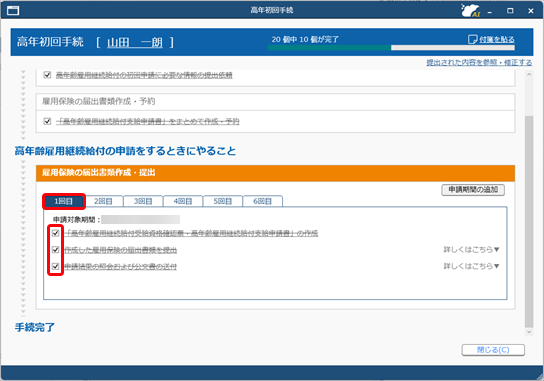Open link 作成した雇用保険の届出書類を提出
The image size is (544, 381).
pyautogui.click(x=121, y=250)
